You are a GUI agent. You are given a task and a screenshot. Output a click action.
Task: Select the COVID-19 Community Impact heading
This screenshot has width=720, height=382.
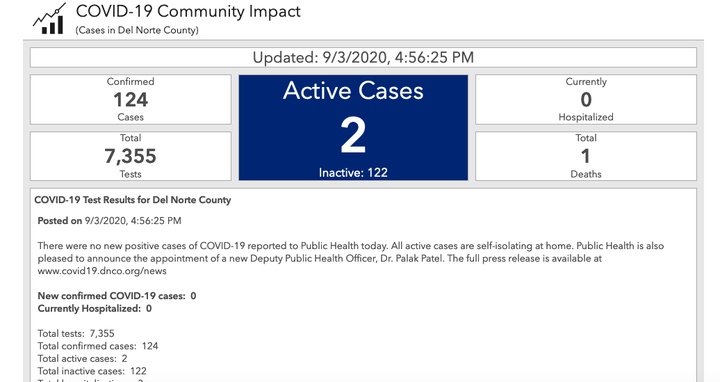[188, 11]
